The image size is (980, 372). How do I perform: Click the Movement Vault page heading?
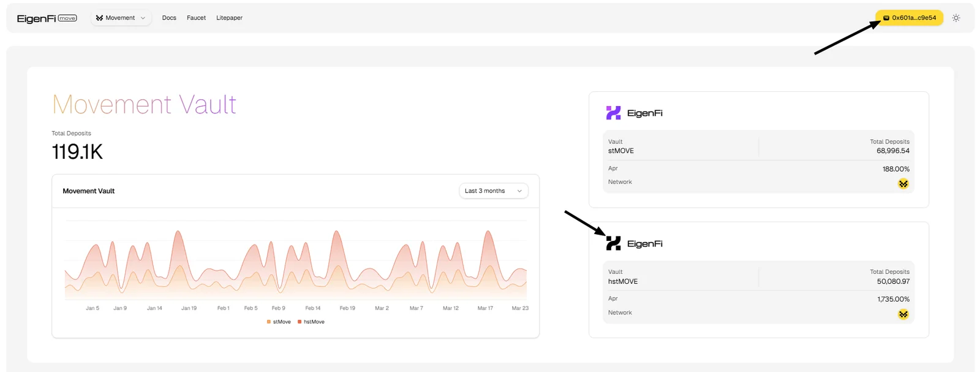point(144,104)
